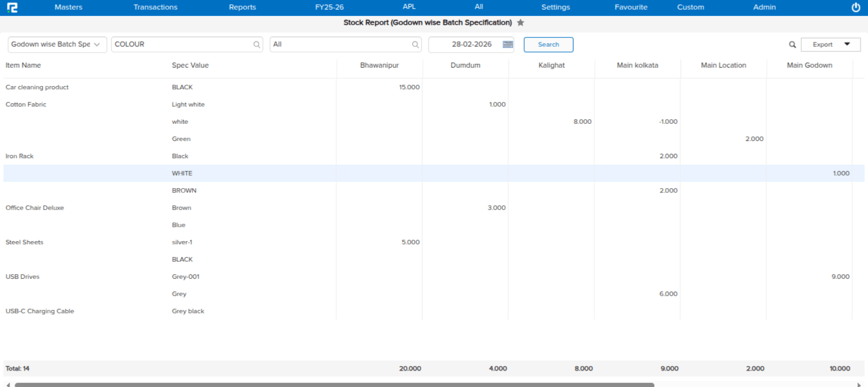
Task: Click the Main Godown column header
Action: click(809, 65)
